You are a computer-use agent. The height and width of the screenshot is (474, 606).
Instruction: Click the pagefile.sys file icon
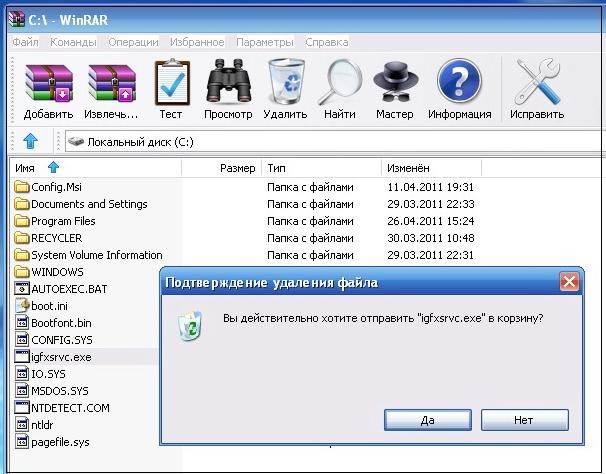coord(22,442)
